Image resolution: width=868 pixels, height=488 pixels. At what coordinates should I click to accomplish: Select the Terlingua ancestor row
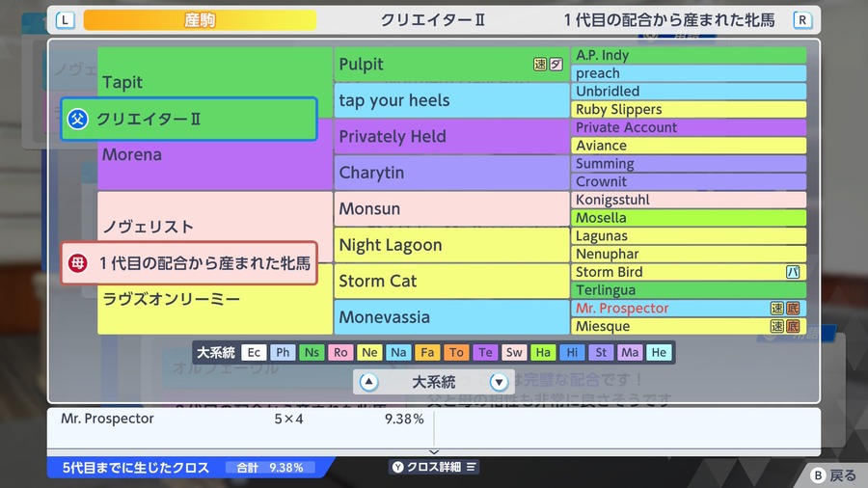(689, 290)
